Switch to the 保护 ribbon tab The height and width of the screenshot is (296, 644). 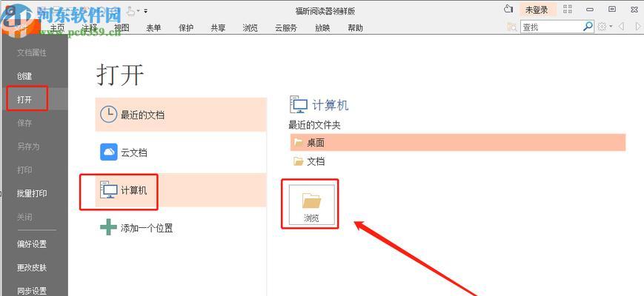click(186, 28)
